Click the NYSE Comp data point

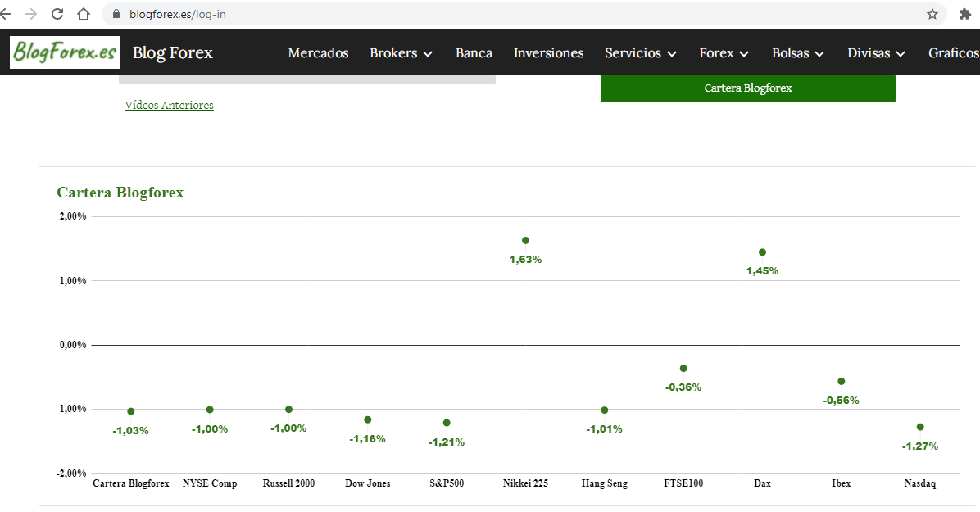[x=210, y=410]
